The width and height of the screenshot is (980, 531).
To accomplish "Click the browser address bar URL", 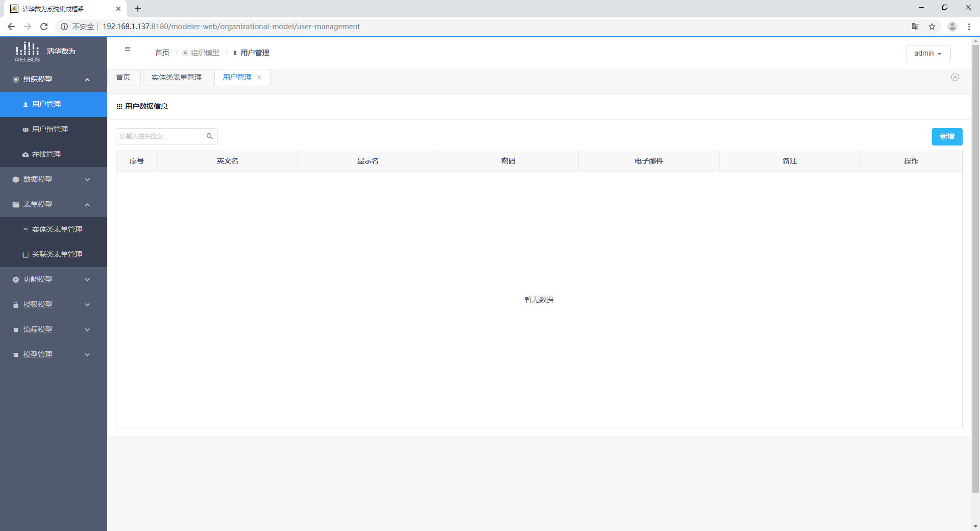I will click(x=231, y=27).
